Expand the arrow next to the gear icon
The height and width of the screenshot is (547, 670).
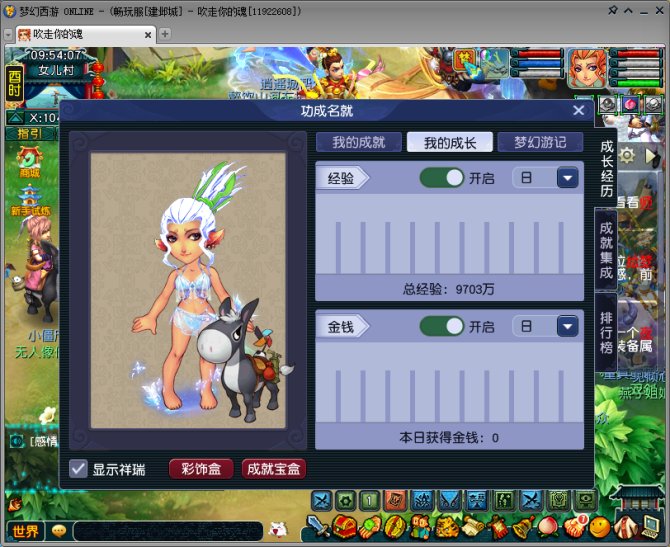[652, 156]
